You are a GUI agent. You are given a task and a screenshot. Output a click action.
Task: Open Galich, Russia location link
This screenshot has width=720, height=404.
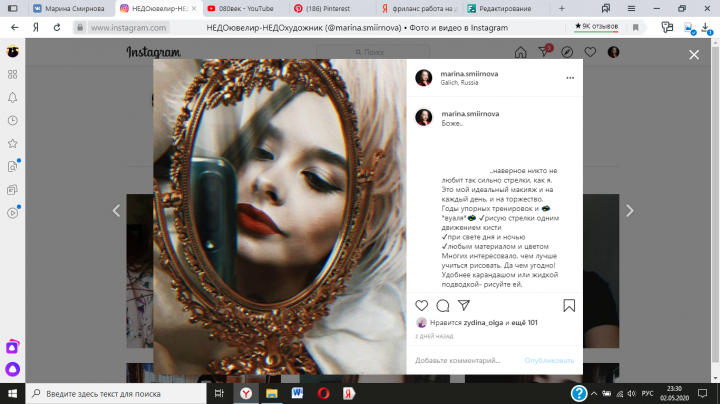459,83
